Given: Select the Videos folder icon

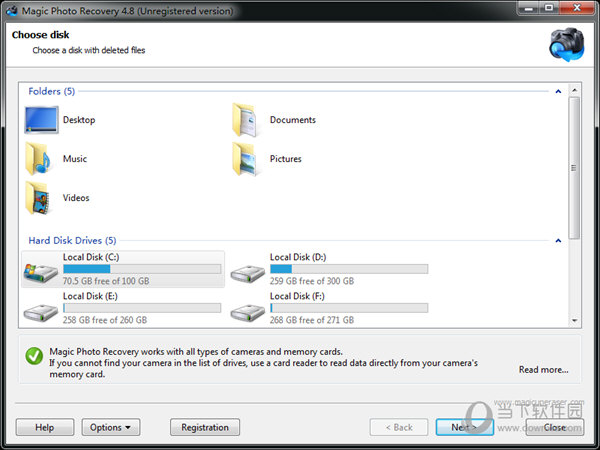Looking at the screenshot, I should click(38, 198).
